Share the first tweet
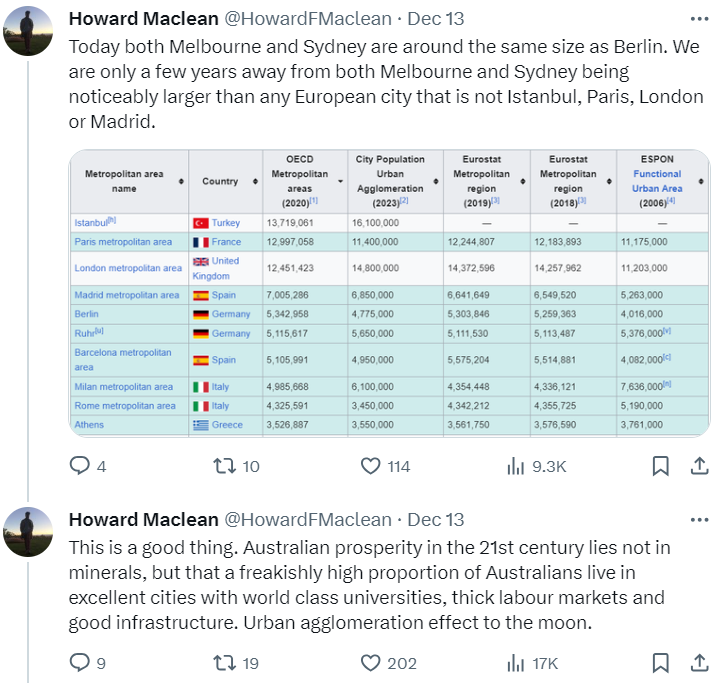This screenshot has width=726, height=683. pos(700,466)
